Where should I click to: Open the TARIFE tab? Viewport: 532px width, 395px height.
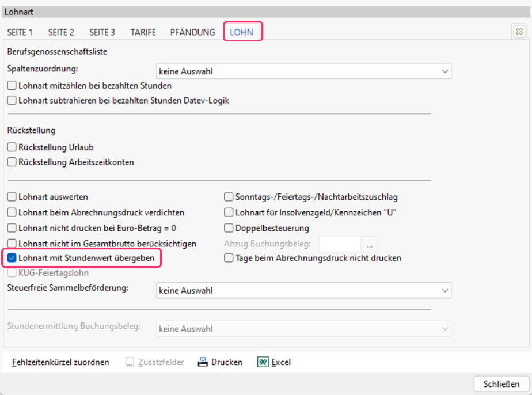pyautogui.click(x=143, y=32)
